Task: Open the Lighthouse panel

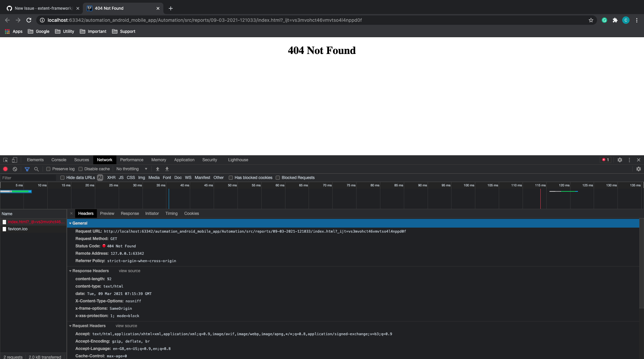Action: (x=238, y=160)
